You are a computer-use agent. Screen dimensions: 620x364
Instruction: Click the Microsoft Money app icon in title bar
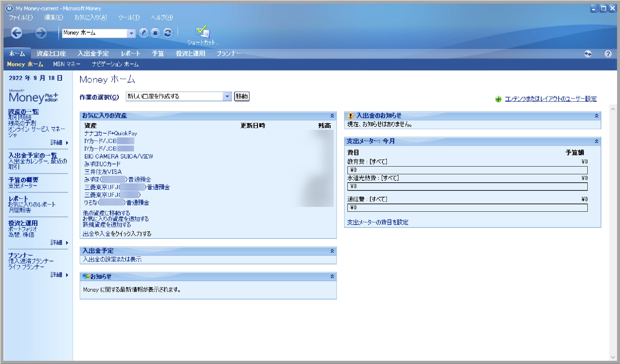coord(9,8)
